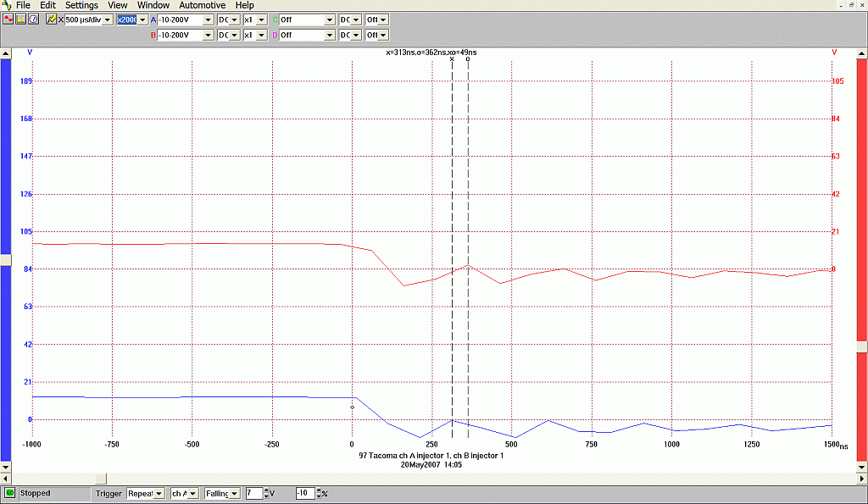
Task: Click the x ruler marker at top
Action: [x=452, y=59]
